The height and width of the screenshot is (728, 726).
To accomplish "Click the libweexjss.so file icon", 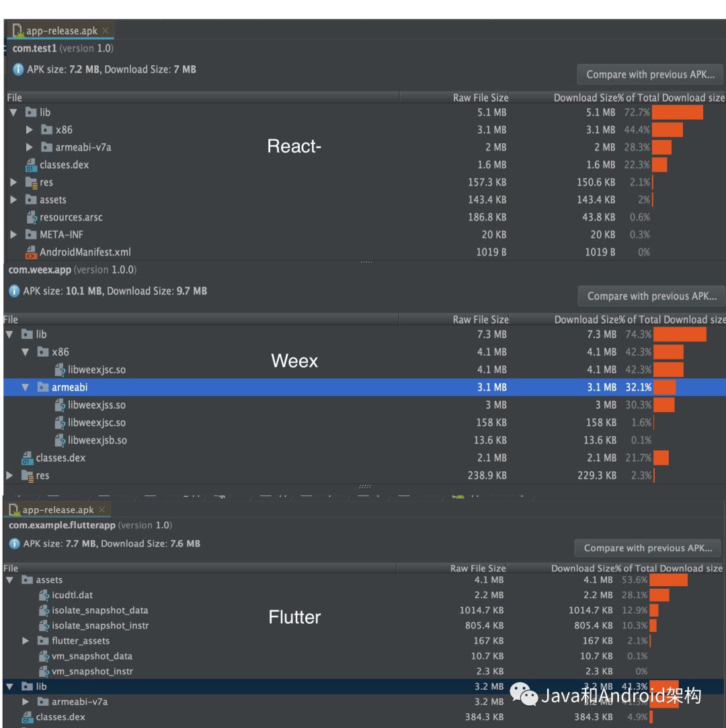I will coord(60,405).
